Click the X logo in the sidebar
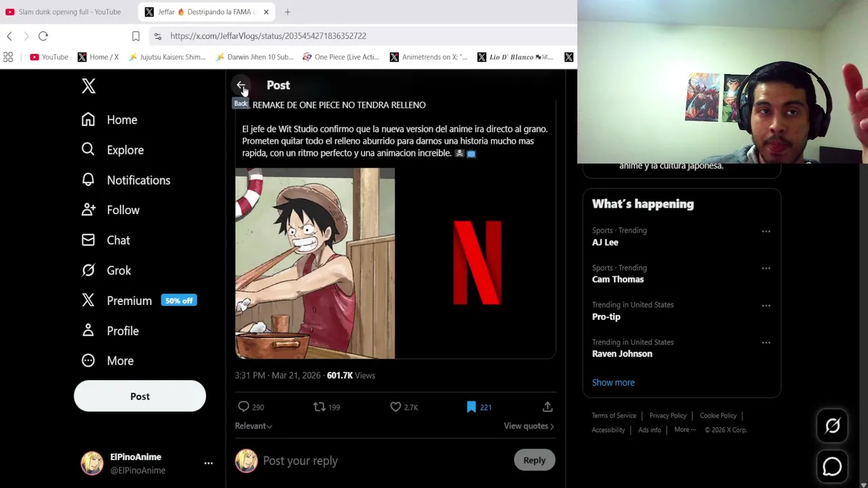This screenshot has width=868, height=488. click(88, 85)
